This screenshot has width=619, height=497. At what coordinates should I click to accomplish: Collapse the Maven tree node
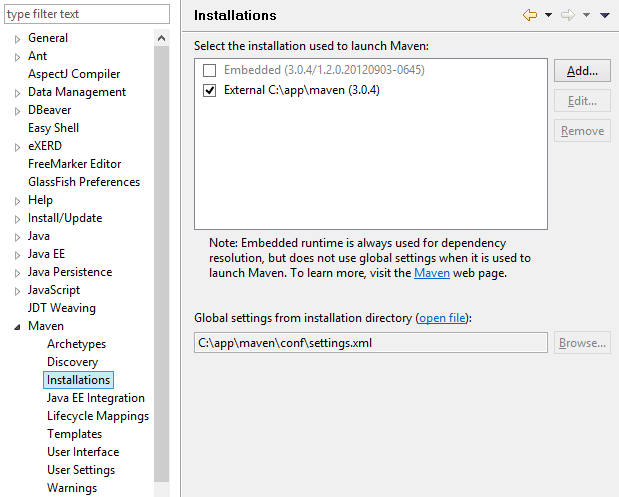[17, 327]
